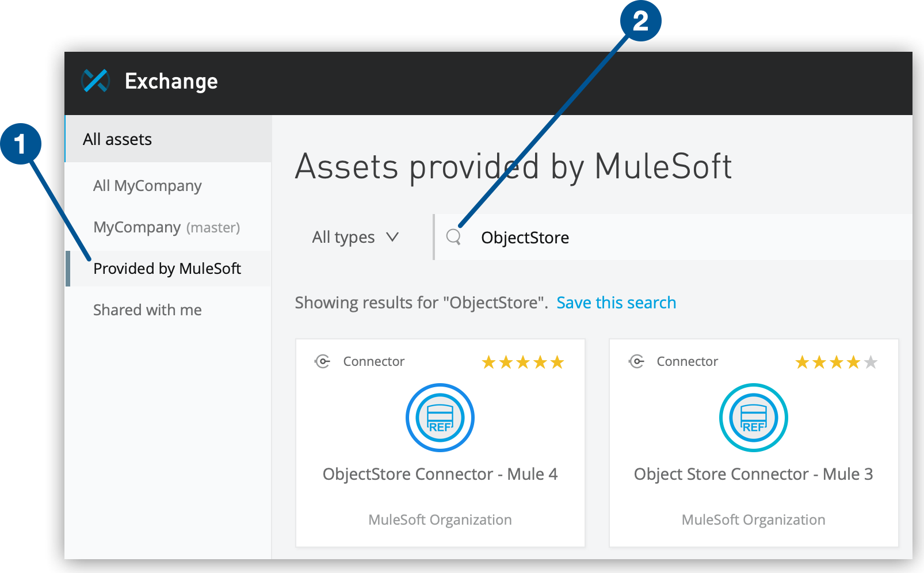Click the Connector type icon on the Mule 3 card
Viewport: 924px width, 573px height.
tap(636, 361)
